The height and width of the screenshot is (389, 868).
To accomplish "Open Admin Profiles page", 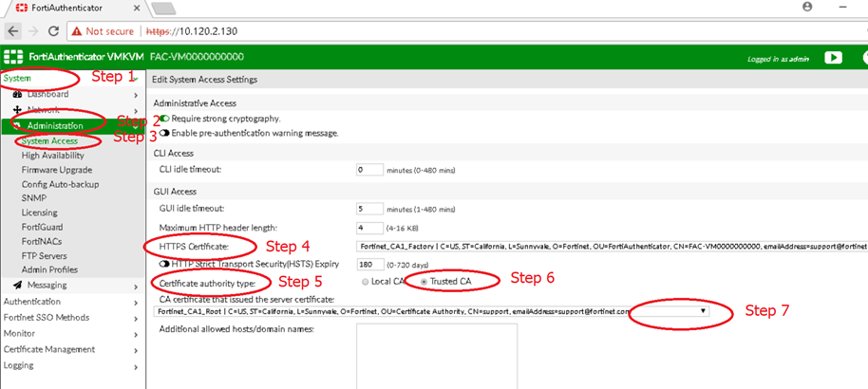I will pos(49,269).
